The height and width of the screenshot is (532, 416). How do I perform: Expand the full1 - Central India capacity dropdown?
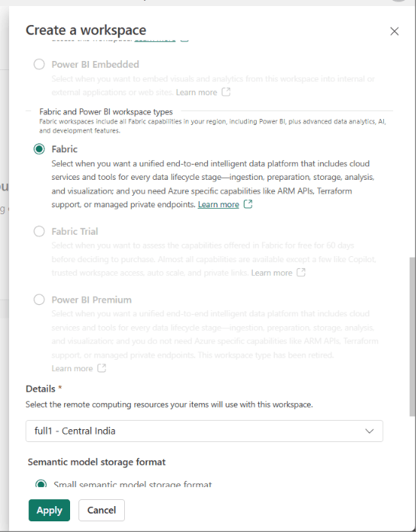point(204,431)
